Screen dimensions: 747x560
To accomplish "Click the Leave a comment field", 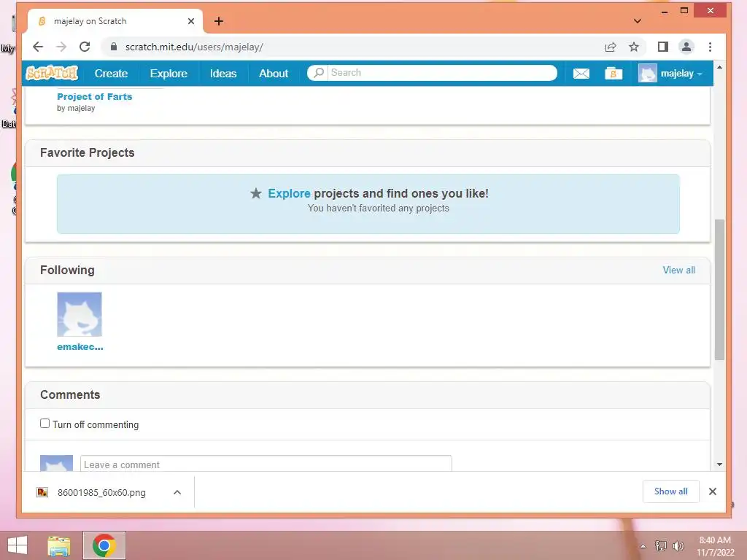I will point(266,464).
